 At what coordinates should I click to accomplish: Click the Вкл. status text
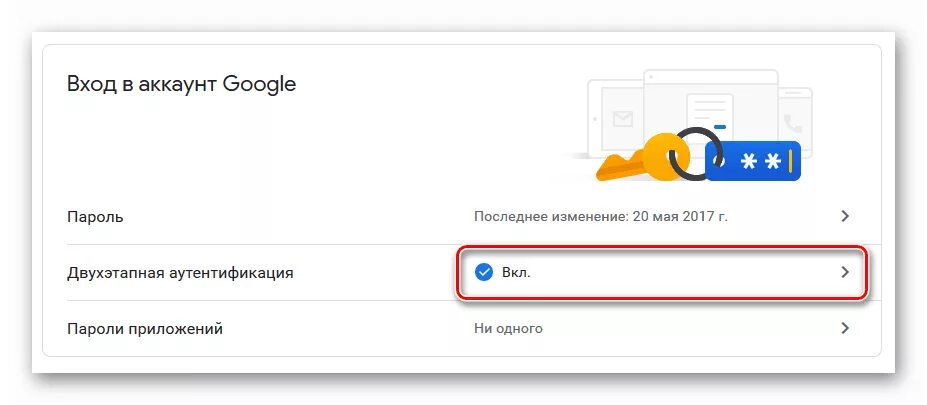516,272
